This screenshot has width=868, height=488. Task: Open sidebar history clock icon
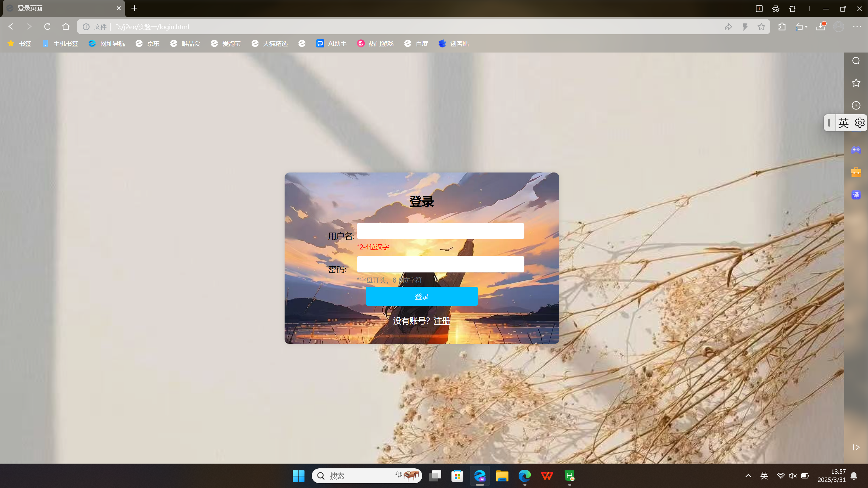coord(856,105)
